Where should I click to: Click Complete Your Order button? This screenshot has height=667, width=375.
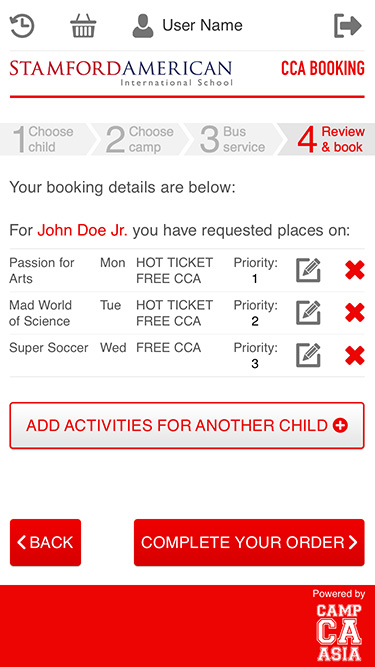pos(249,542)
